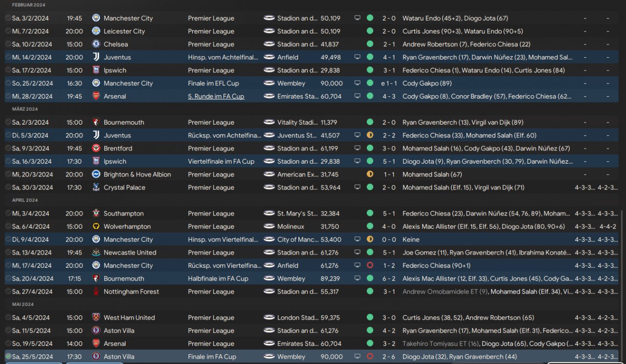
Task: Open the Crystal Palace team name
Action: click(124, 188)
